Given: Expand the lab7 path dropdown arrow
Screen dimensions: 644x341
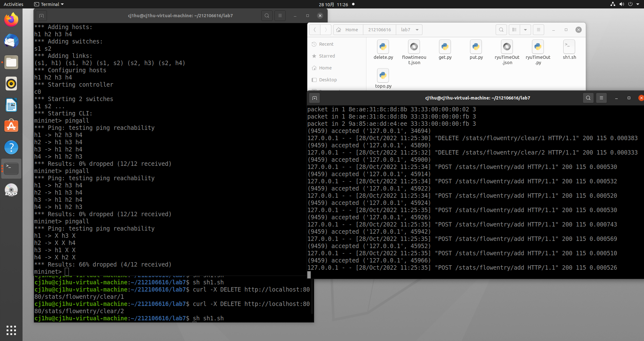Looking at the screenshot, I should click(x=417, y=30).
